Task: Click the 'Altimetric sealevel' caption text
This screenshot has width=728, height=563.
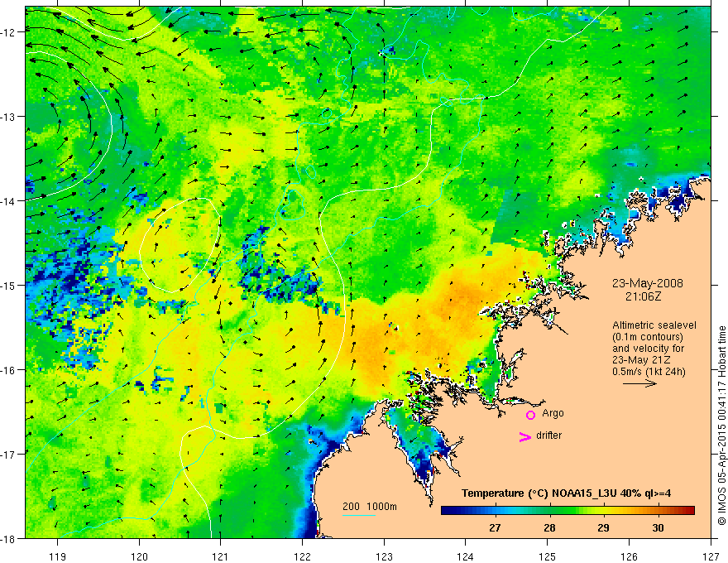Action: [x=654, y=325]
